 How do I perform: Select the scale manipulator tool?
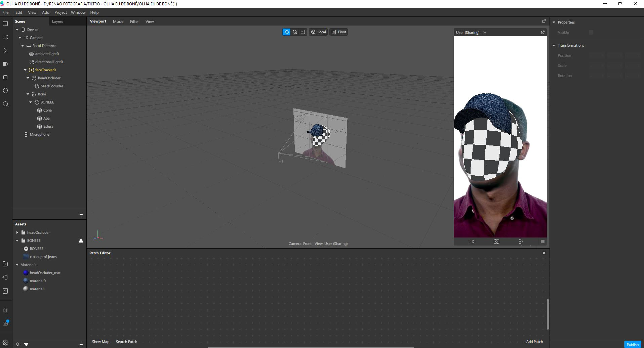point(303,32)
